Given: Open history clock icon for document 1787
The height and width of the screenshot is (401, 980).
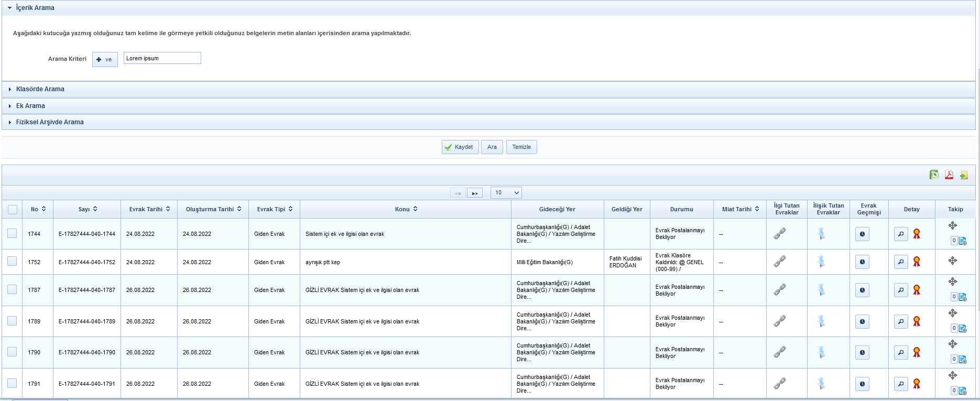Looking at the screenshot, I should pyautogui.click(x=862, y=290).
